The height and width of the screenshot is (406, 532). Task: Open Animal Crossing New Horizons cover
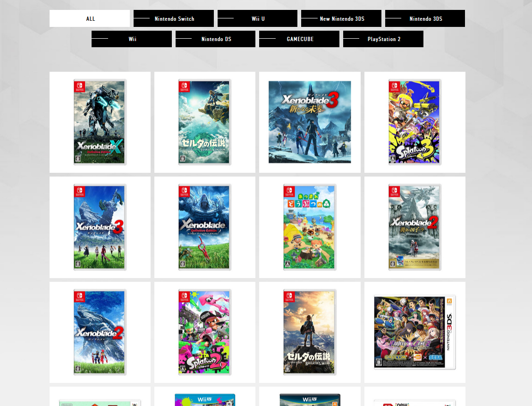coord(310,227)
